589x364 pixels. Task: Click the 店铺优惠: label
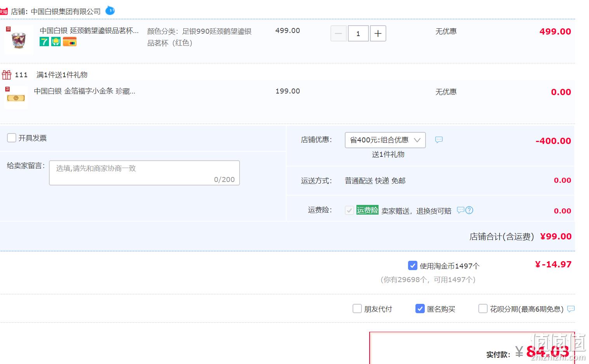[316, 140]
